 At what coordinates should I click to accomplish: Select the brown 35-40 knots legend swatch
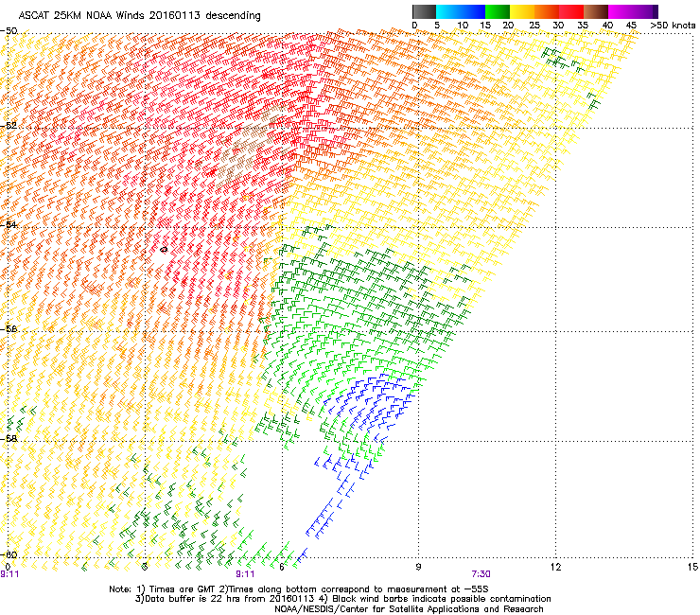pos(596,11)
